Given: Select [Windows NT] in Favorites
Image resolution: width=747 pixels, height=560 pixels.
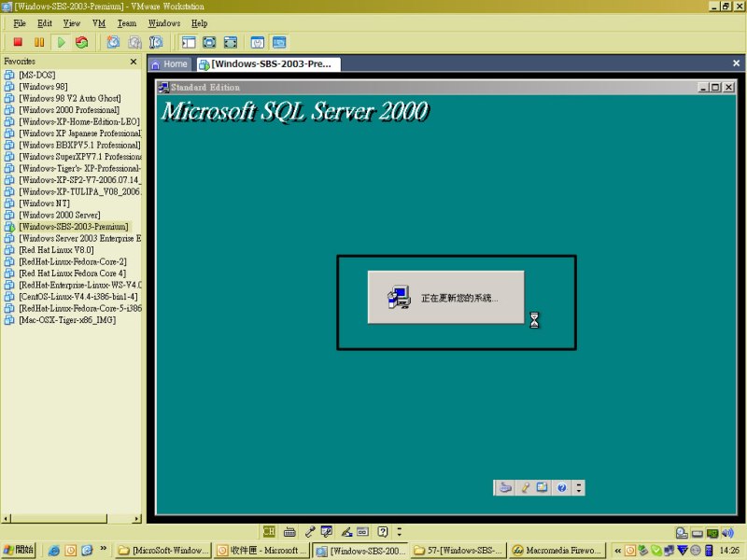Looking at the screenshot, I should 44,203.
